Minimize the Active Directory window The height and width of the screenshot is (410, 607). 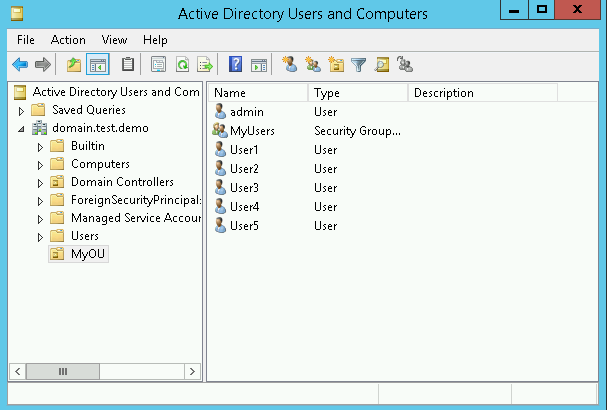tap(514, 10)
